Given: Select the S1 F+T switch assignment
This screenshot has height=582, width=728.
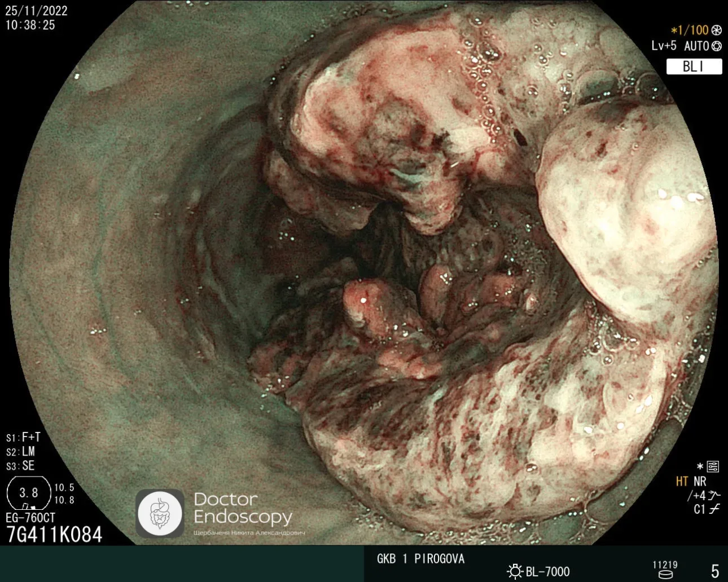Looking at the screenshot, I should [24, 438].
